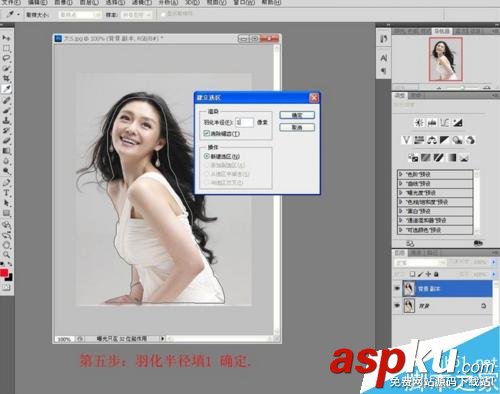Expand the 黑白 预设 list
Screen dimensions: 500x394
pos(401,211)
